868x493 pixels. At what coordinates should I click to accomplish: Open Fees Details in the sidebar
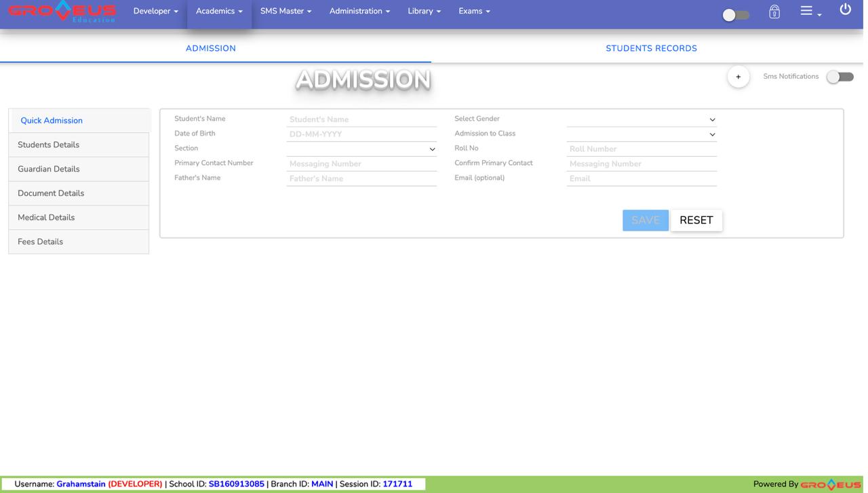click(41, 241)
